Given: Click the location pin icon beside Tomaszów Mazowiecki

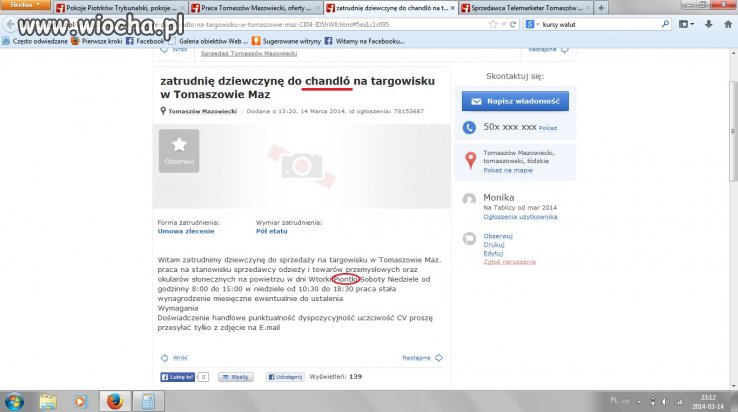Looking at the screenshot, I should point(163,111).
